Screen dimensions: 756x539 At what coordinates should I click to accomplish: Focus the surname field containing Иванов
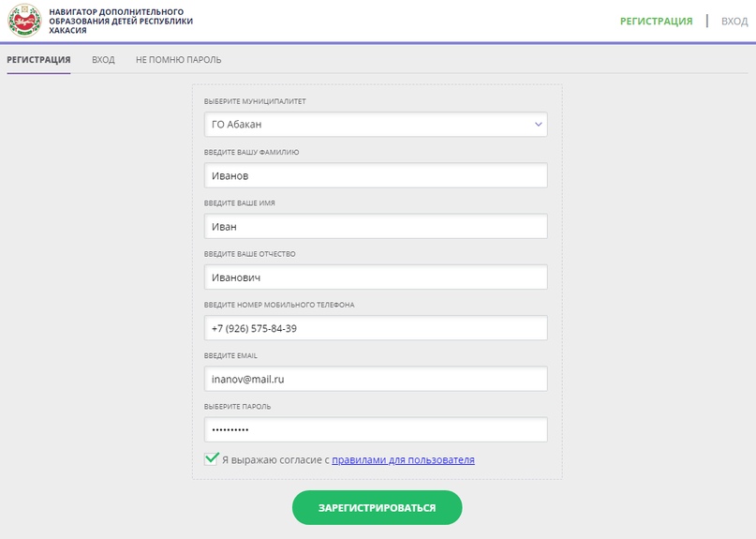click(376, 175)
